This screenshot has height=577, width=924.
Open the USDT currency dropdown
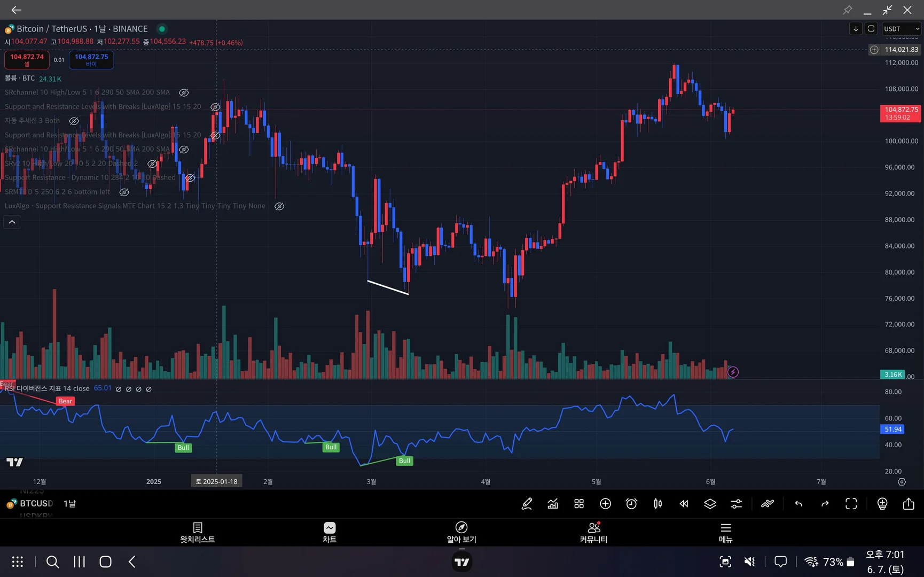coord(901,29)
